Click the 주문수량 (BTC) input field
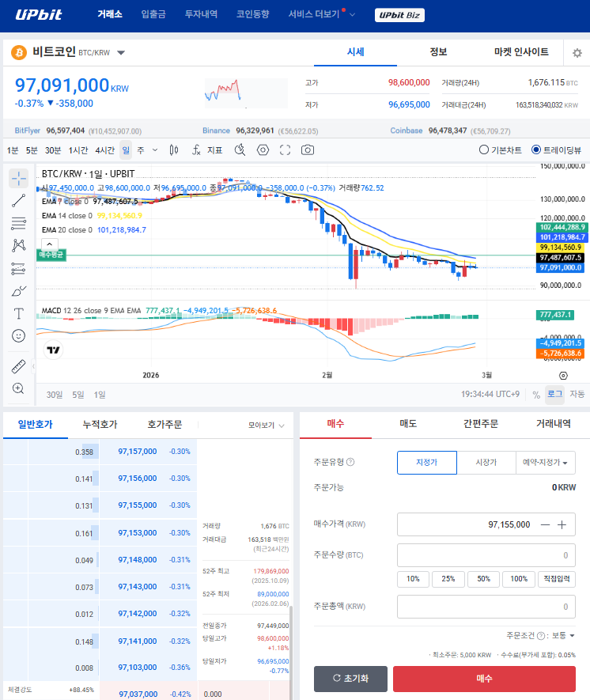 point(486,555)
